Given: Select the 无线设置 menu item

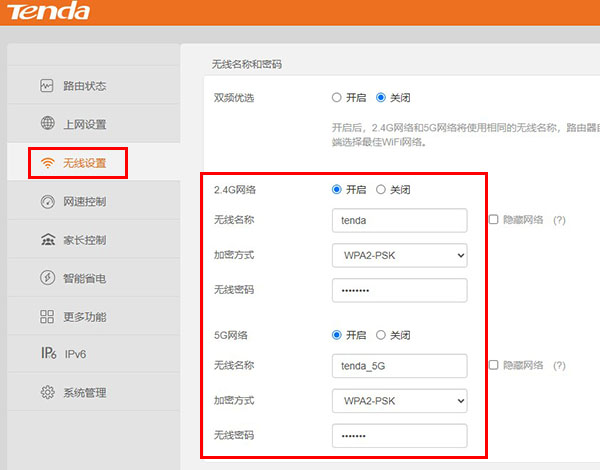Looking at the screenshot, I should [x=94, y=162].
